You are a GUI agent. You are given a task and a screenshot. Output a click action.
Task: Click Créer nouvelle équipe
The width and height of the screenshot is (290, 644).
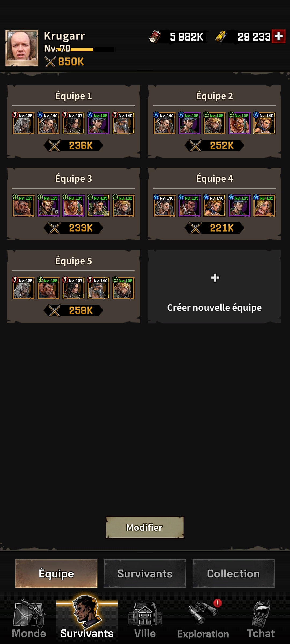click(x=214, y=308)
